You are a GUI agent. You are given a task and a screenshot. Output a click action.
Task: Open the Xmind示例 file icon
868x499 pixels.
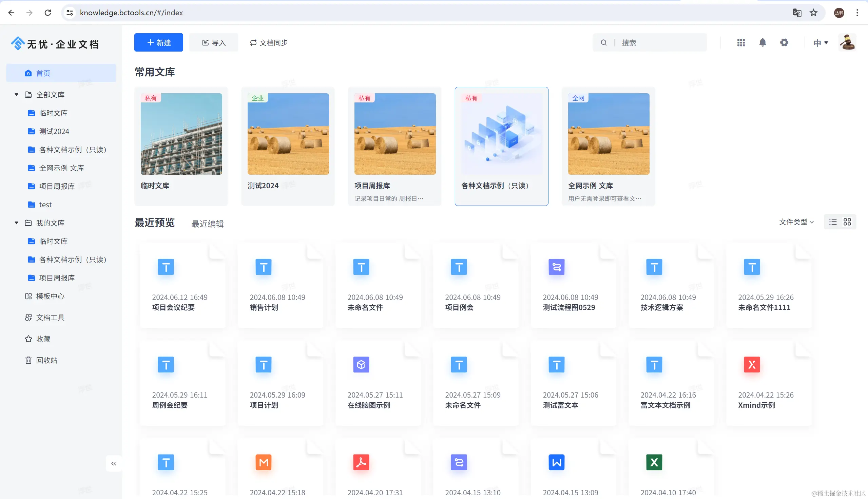point(752,364)
